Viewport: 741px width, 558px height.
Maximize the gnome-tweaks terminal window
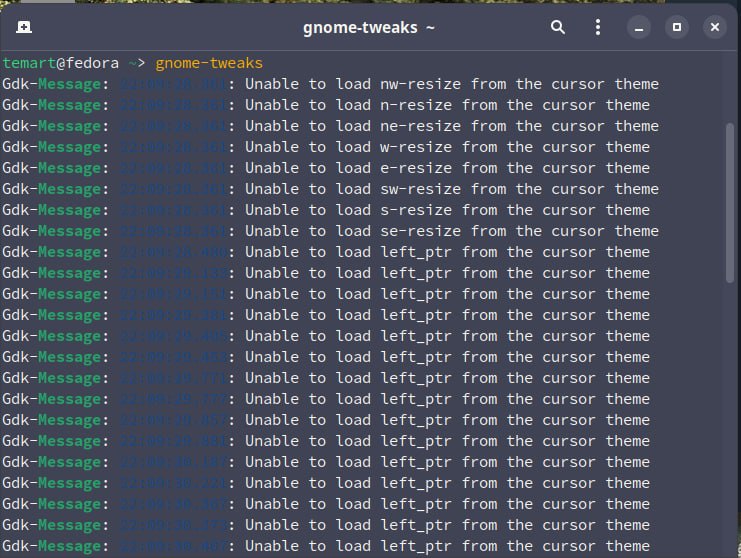677,27
